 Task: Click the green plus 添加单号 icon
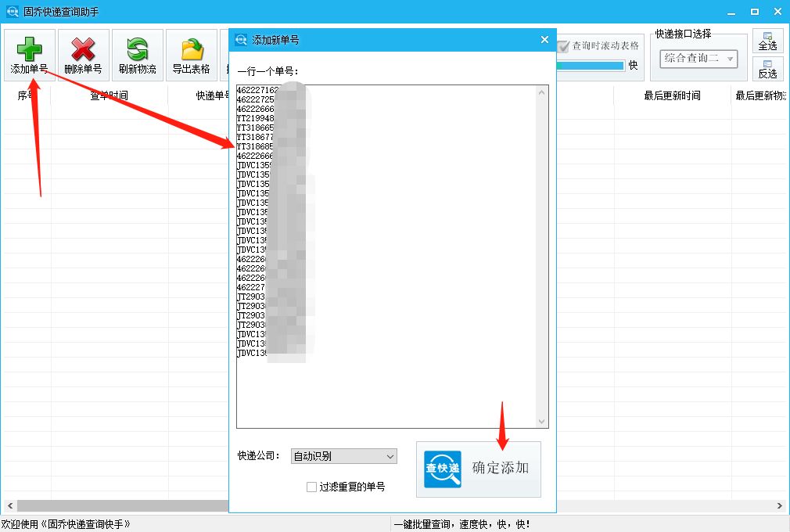pyautogui.click(x=29, y=49)
